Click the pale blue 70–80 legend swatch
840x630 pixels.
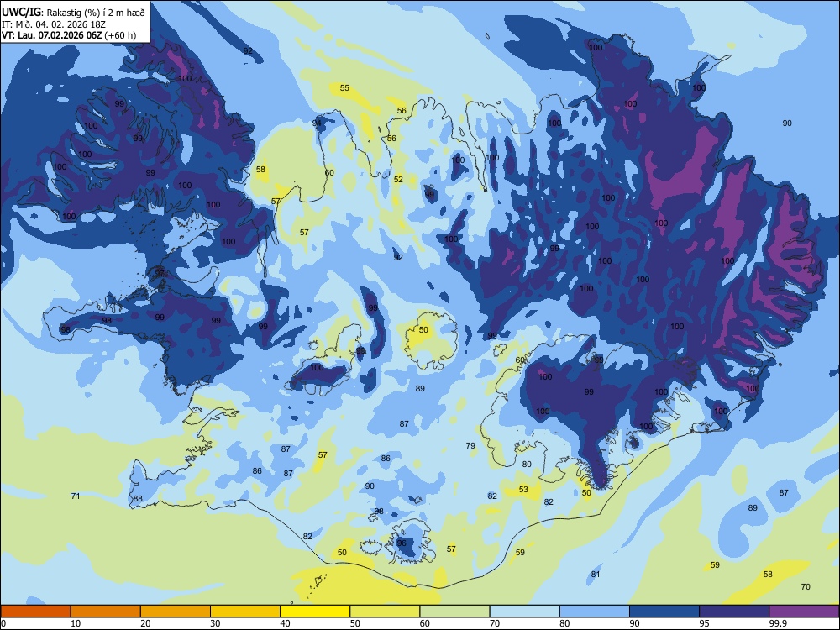tap(524, 612)
